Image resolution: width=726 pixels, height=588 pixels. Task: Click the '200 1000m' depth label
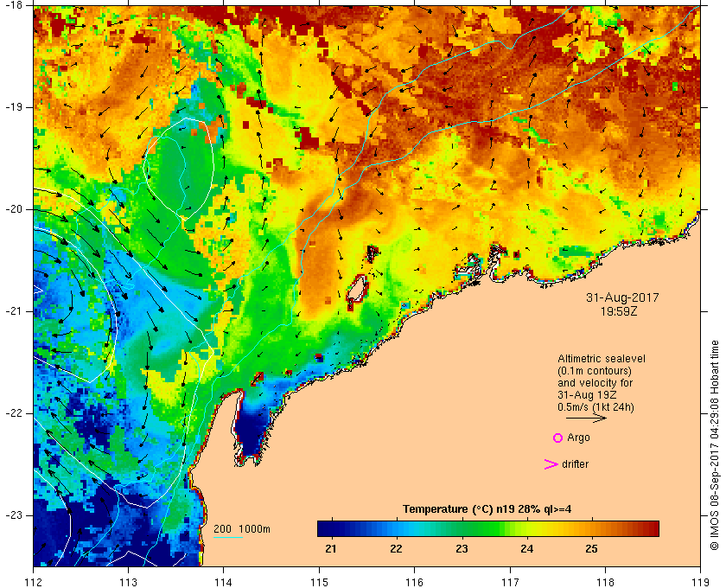tap(242, 529)
